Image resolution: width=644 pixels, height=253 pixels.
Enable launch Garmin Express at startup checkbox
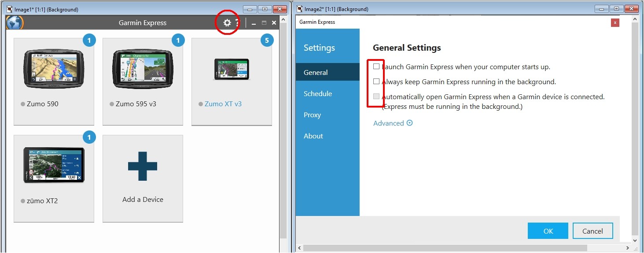point(376,67)
